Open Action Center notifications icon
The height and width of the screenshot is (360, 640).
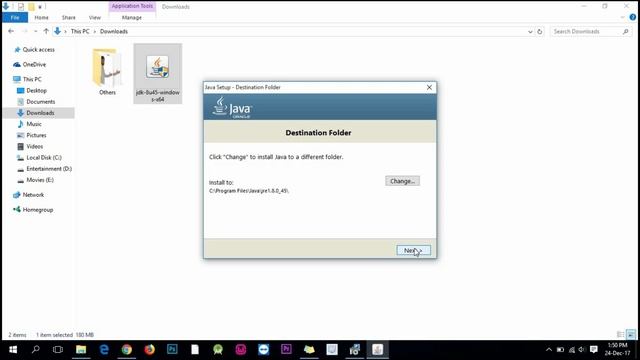click(x=593, y=349)
